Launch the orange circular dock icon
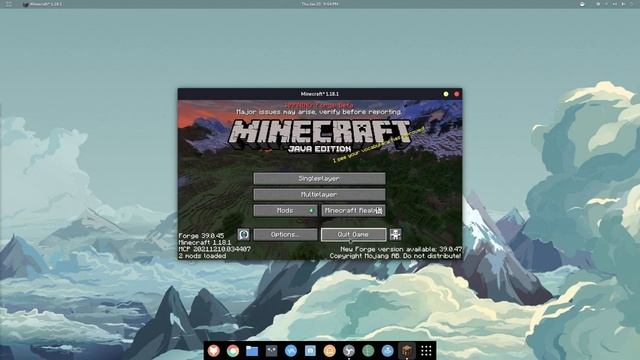This screenshot has width=640, height=360. [x=329, y=351]
